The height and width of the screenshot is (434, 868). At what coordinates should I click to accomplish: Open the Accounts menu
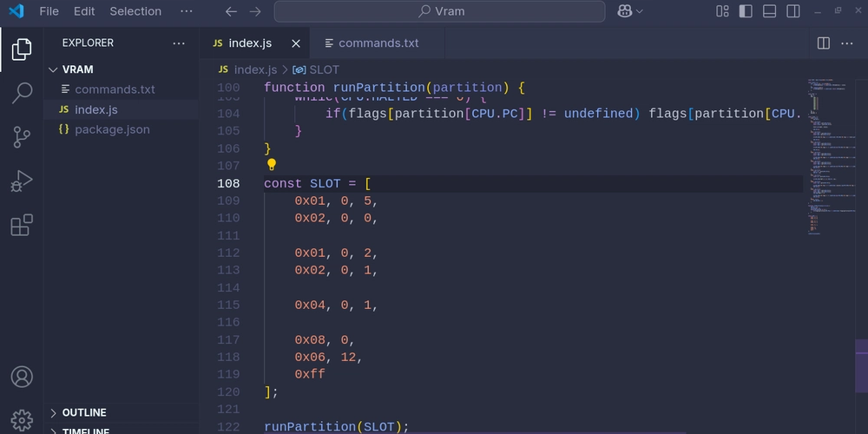coord(22,377)
